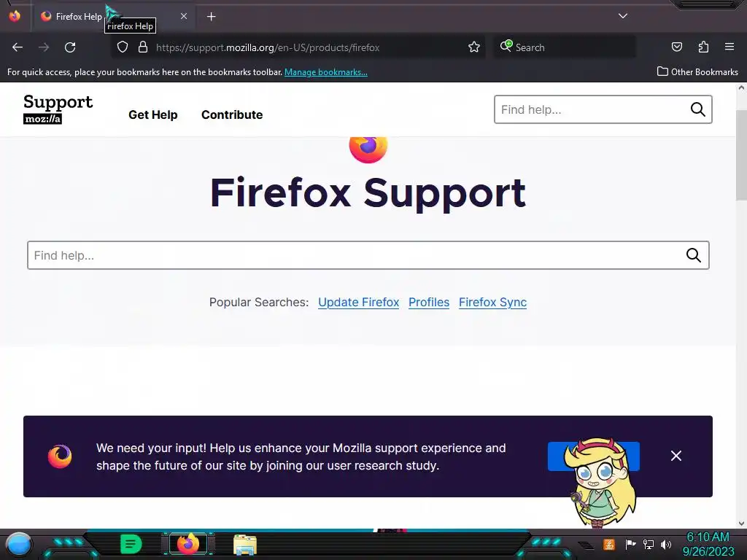747x560 pixels.
Task: Go to Mozilla Support logo home
Action: point(58,109)
